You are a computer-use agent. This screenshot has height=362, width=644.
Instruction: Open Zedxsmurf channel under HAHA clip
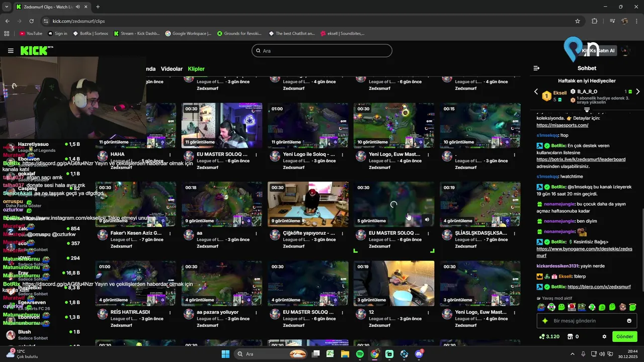click(x=121, y=167)
